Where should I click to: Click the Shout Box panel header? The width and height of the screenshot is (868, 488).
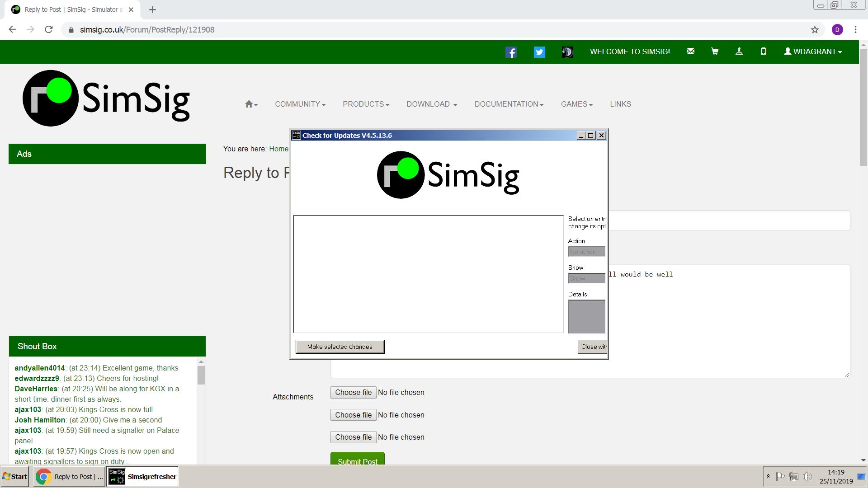point(107,347)
